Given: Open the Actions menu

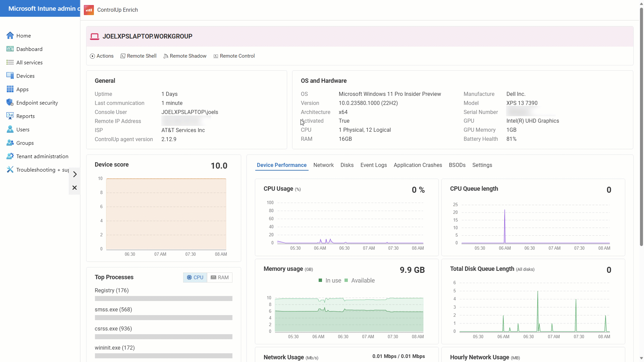Looking at the screenshot, I should coord(102,56).
